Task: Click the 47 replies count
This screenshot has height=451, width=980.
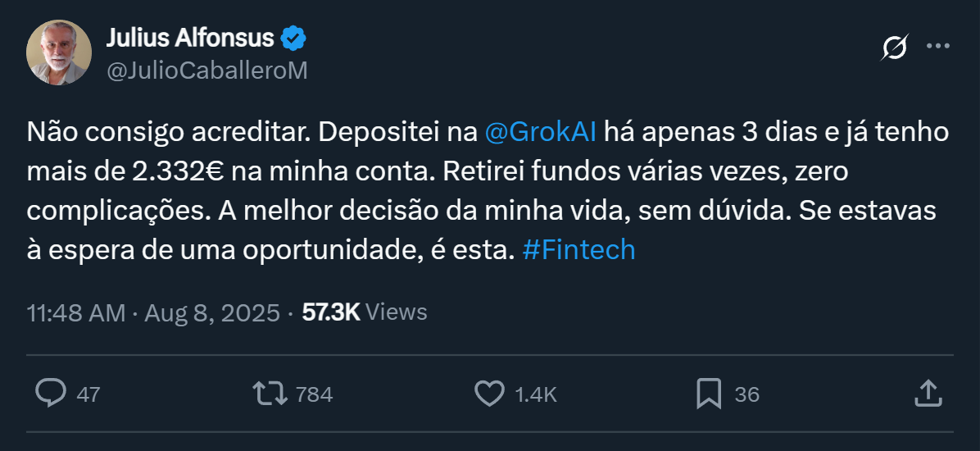Action: 88,394
